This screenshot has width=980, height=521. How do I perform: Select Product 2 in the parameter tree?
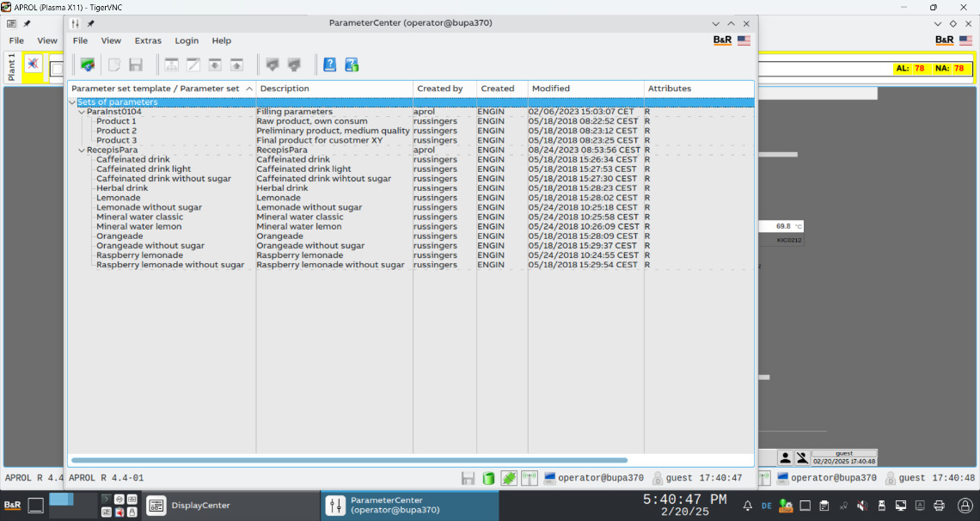click(116, 131)
